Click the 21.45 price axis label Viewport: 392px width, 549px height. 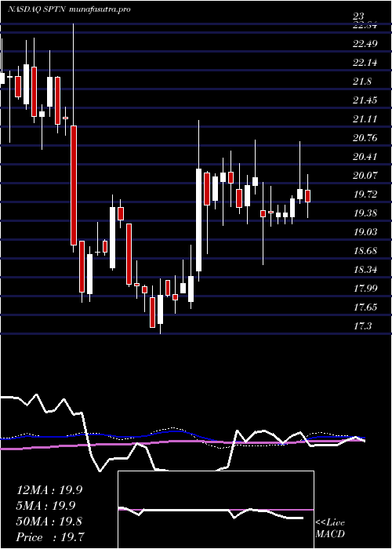[x=365, y=100]
